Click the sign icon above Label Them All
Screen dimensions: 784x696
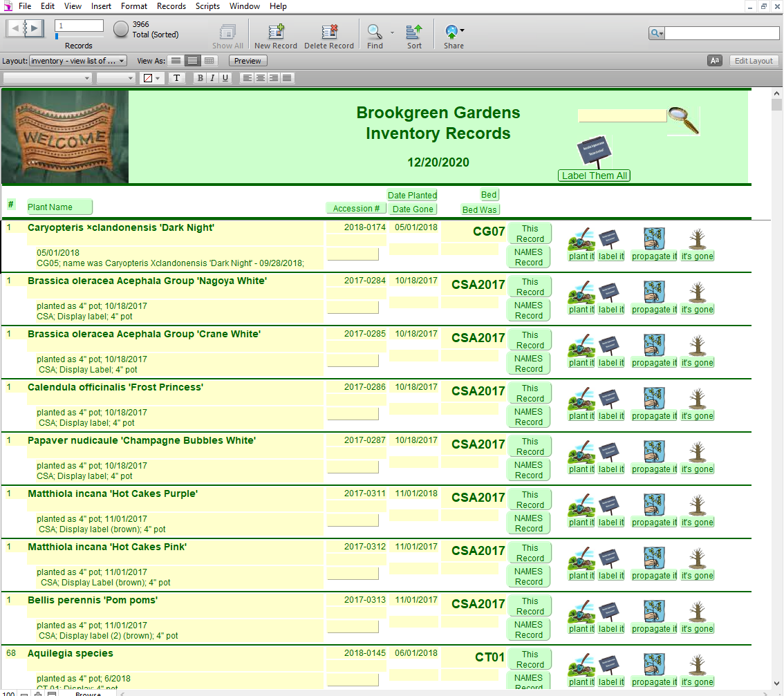595,151
